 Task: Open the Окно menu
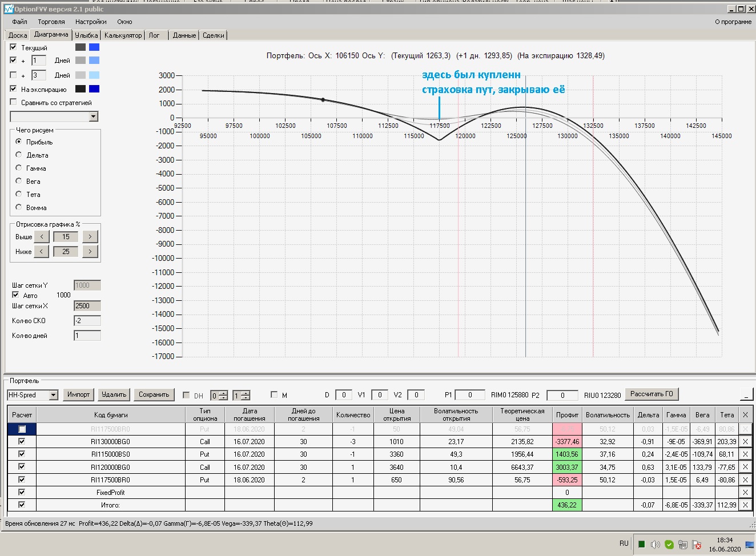pos(124,22)
